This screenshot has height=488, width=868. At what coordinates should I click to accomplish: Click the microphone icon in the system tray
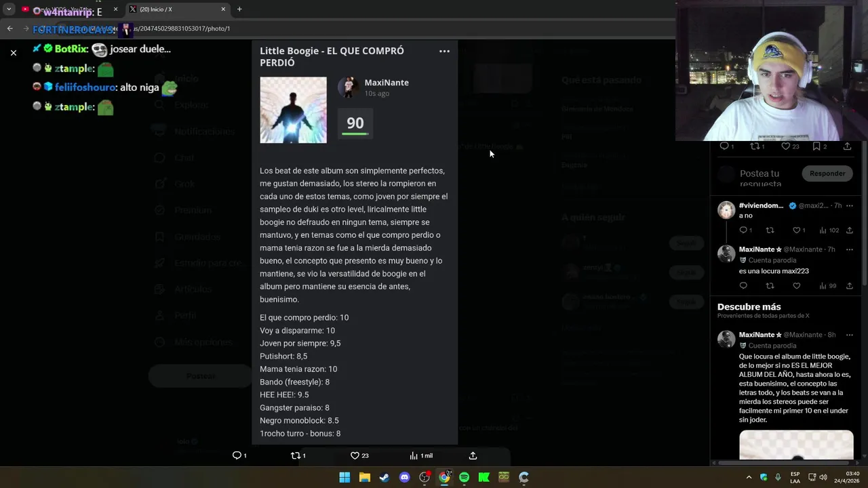pos(778,477)
